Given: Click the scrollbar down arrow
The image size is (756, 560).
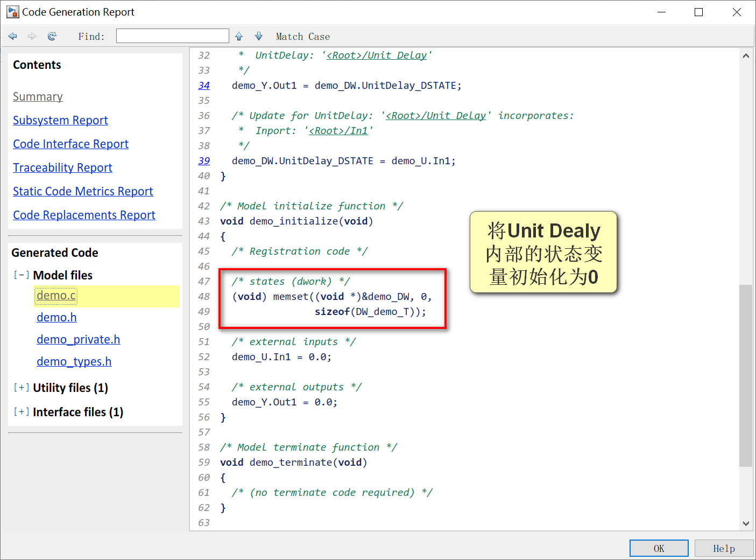Looking at the screenshot, I should coord(746,523).
